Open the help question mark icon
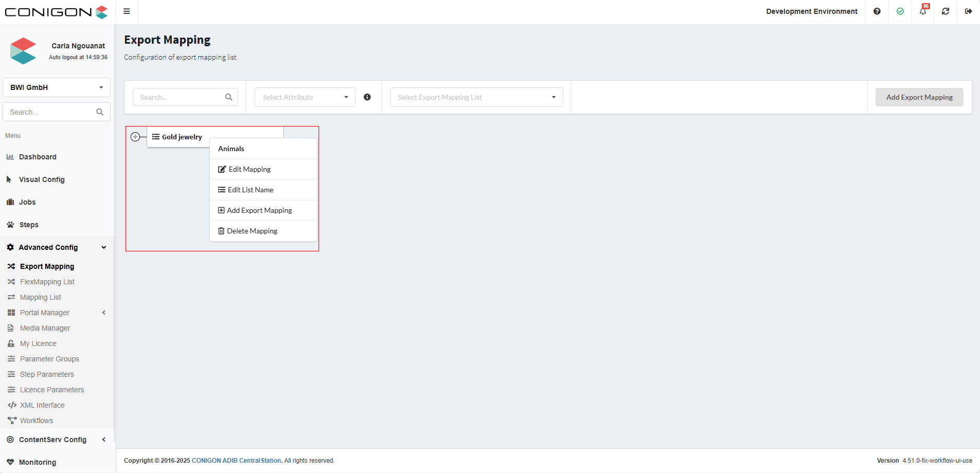Screen dimensions: 980x473 [877, 11]
